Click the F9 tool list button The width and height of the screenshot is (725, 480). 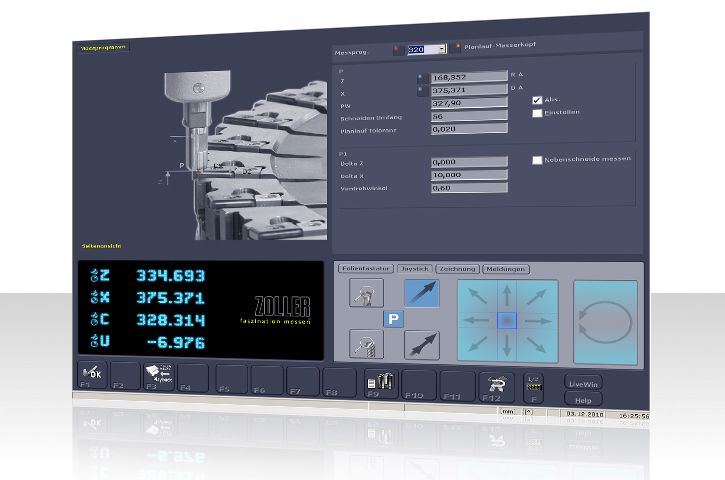[381, 383]
